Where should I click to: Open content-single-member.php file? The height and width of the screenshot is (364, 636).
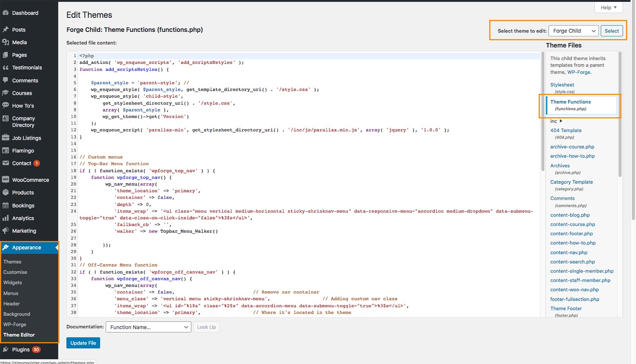click(582, 271)
